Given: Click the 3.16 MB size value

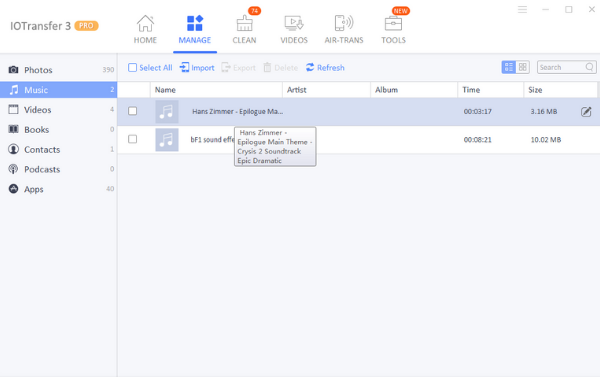Looking at the screenshot, I should click(x=544, y=111).
